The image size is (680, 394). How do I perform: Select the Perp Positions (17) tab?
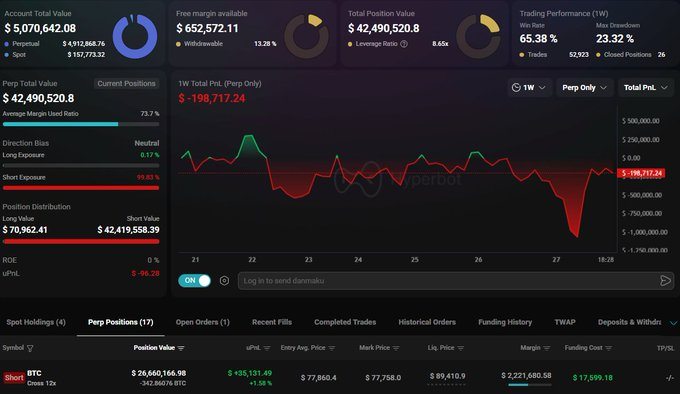click(121, 322)
